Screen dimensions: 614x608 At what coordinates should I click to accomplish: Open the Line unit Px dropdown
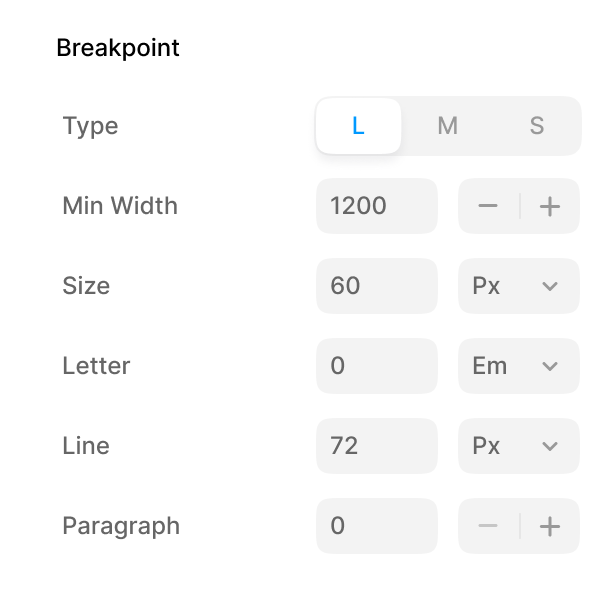tap(518, 446)
